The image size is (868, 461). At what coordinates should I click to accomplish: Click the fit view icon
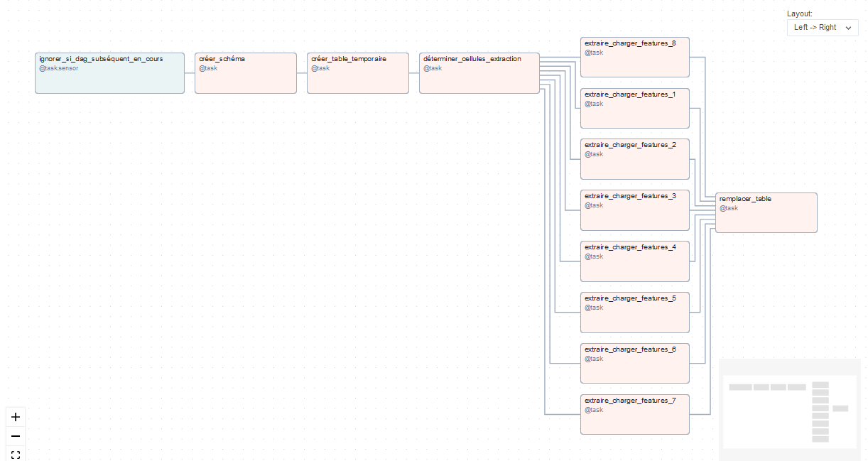pos(16,454)
